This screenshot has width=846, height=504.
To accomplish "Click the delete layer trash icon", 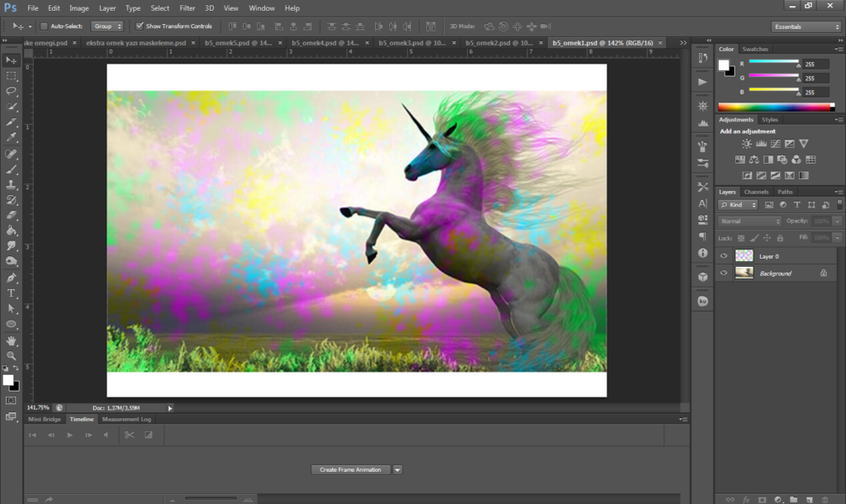I will (x=825, y=499).
